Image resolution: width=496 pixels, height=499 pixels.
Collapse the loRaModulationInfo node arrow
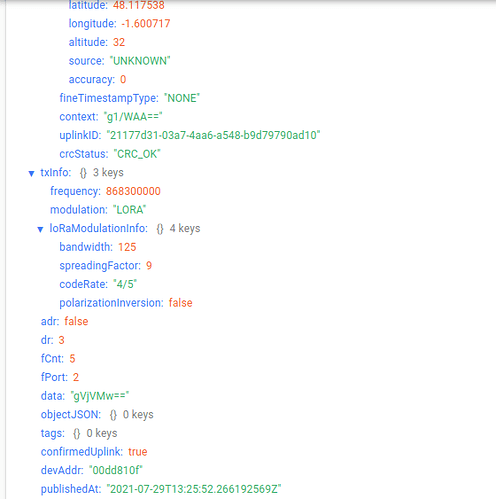[x=40, y=229]
